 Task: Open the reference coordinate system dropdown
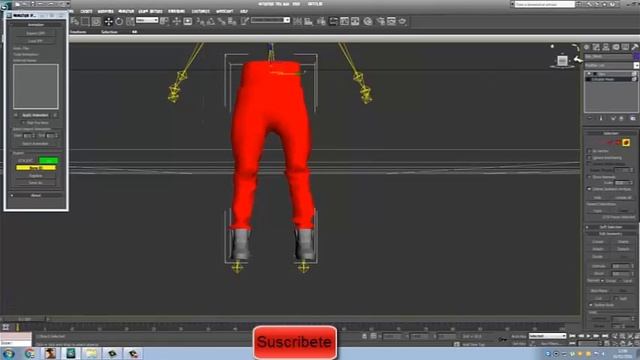[147, 20]
